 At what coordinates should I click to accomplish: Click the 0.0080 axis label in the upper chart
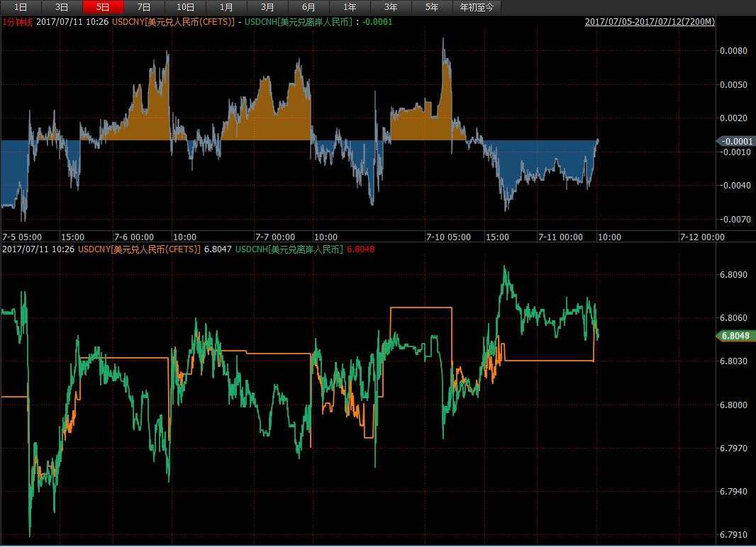tap(733, 51)
